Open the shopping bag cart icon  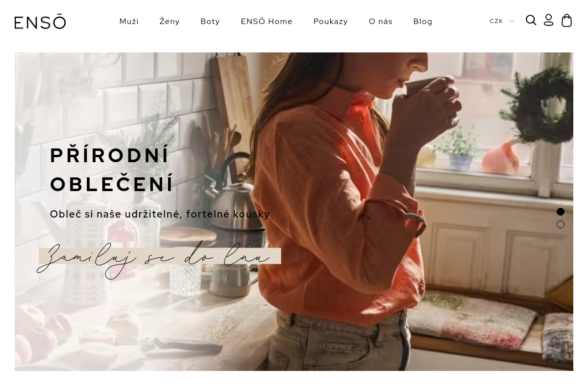click(566, 20)
